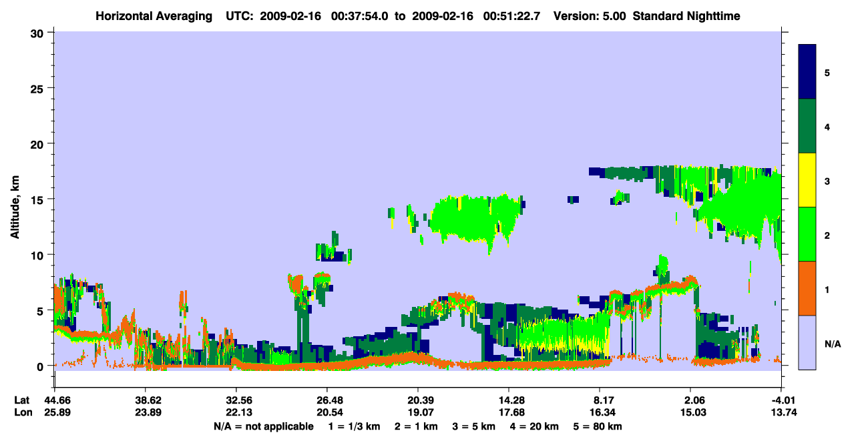Click the longitude value 19.07
Screen dimensions: 868x445
click(x=417, y=413)
